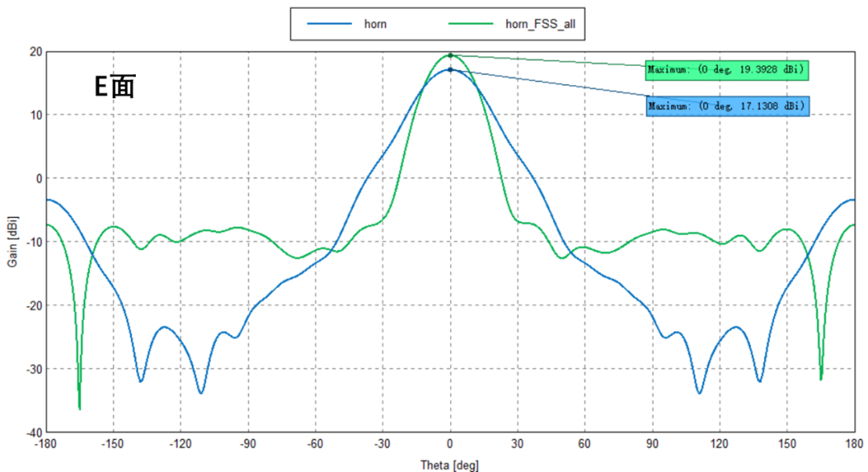
Task: Select the green Maximum 19.3928 dBi label
Action: (x=727, y=70)
